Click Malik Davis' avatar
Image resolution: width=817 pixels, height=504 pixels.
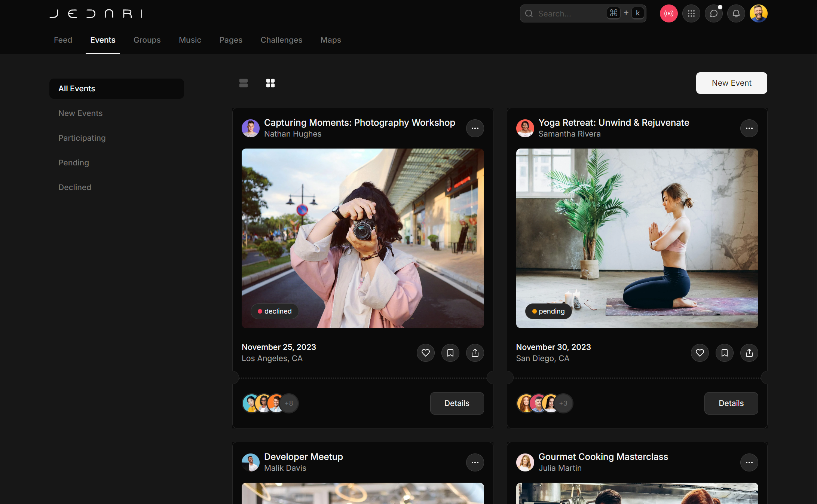(251, 462)
